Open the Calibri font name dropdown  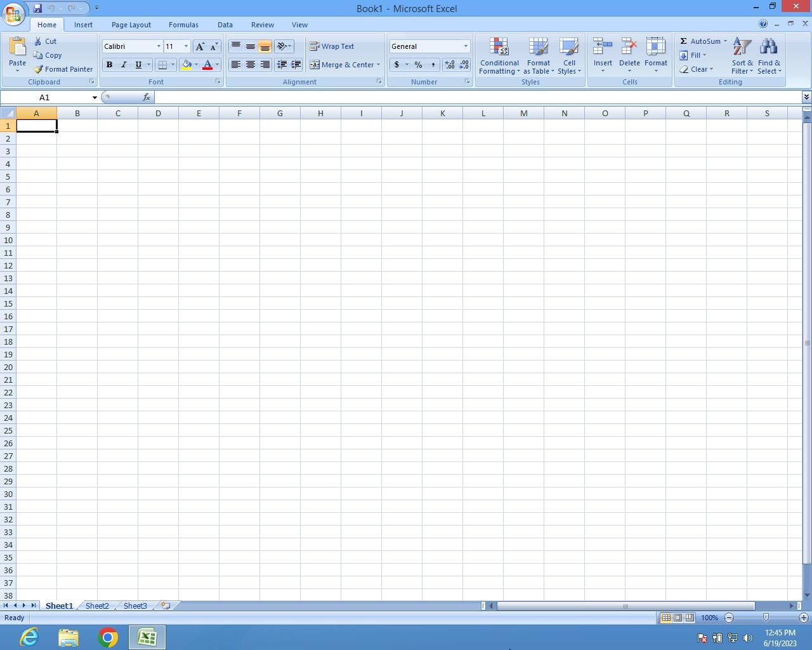point(159,46)
